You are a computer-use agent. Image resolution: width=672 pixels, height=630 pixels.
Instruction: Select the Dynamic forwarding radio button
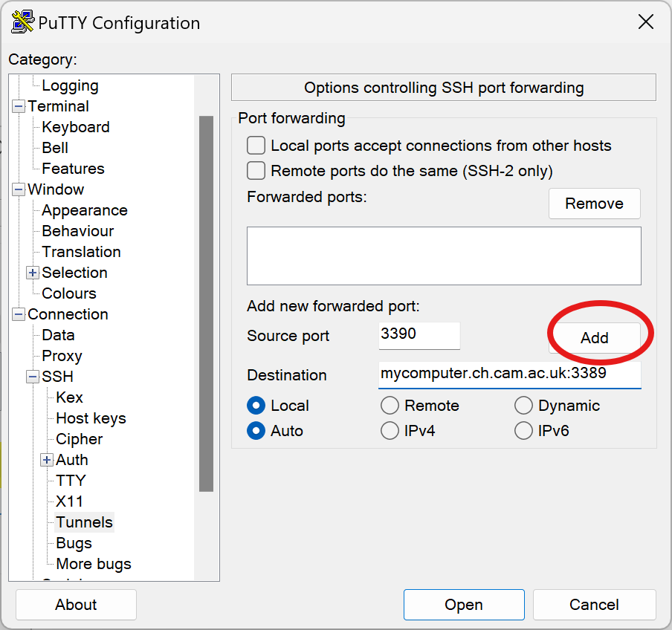pyautogui.click(x=524, y=406)
